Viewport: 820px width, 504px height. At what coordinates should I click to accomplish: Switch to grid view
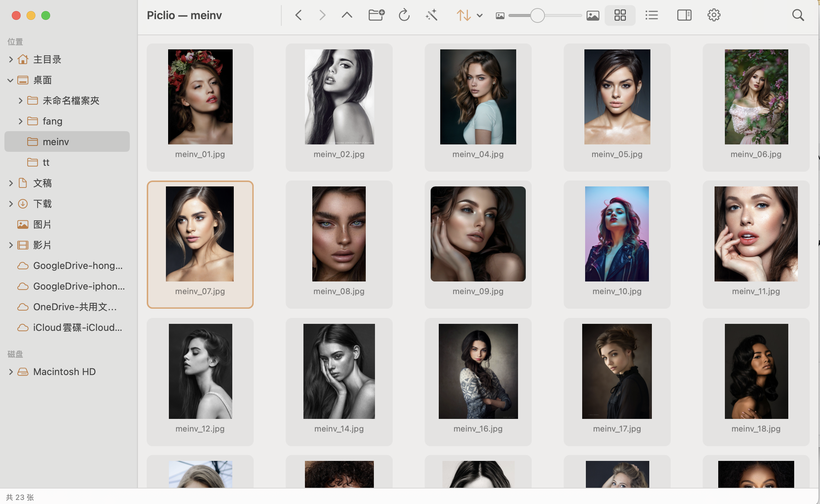pyautogui.click(x=620, y=15)
